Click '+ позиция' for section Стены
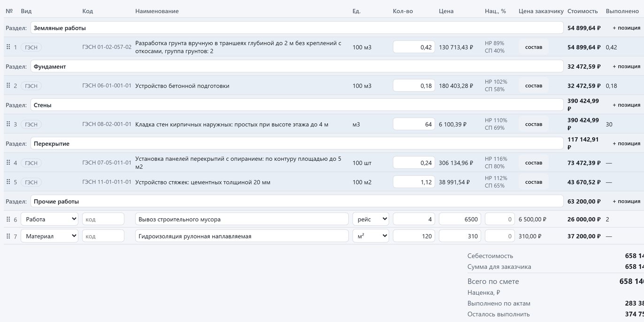The image size is (644, 322). 626,105
